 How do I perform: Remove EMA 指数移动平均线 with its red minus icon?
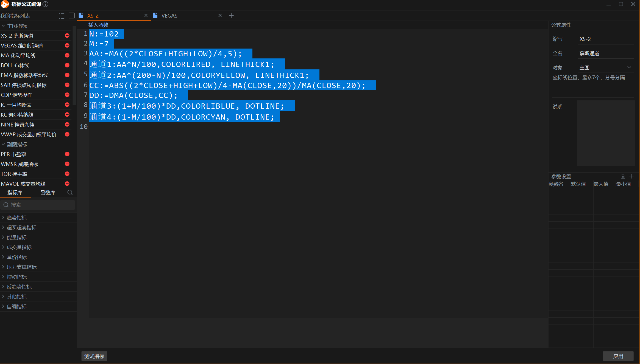click(67, 75)
